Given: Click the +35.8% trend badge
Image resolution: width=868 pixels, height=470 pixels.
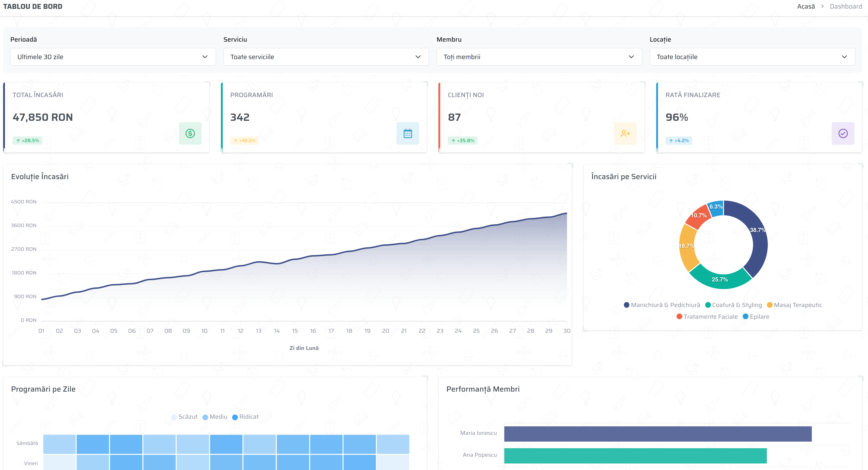Looking at the screenshot, I should coord(463,141).
